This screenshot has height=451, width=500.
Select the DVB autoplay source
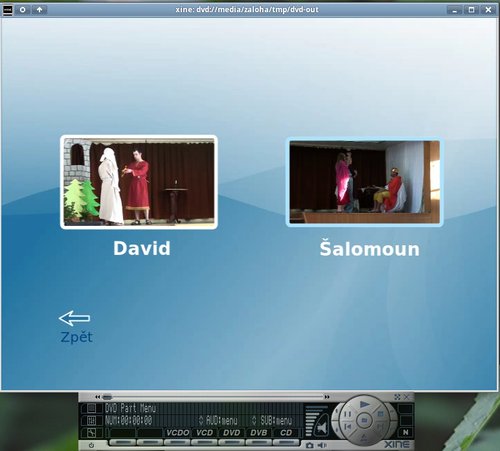pos(259,433)
